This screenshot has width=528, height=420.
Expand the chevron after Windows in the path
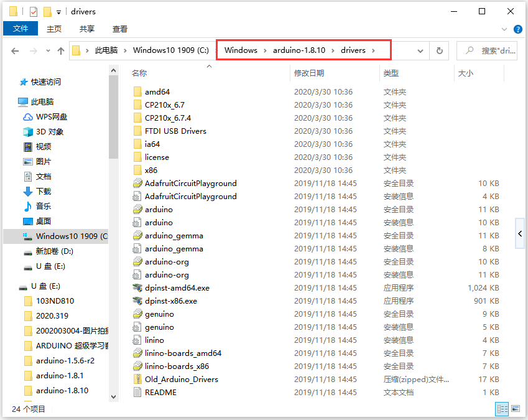coord(265,50)
